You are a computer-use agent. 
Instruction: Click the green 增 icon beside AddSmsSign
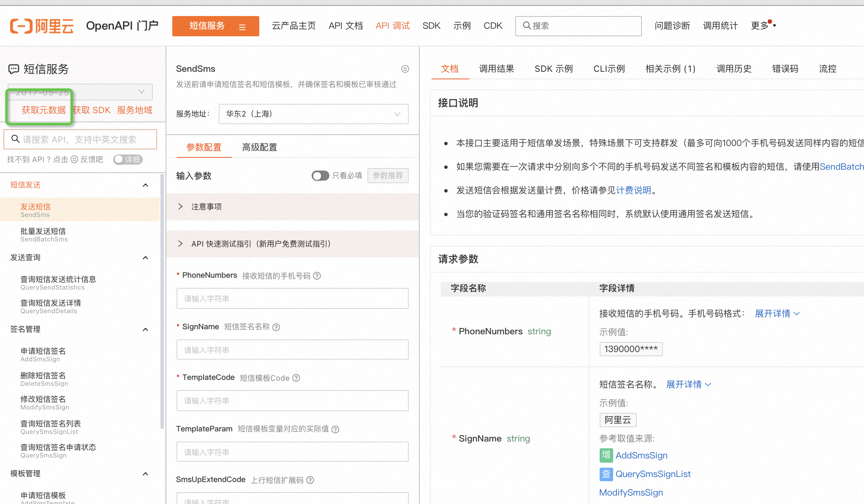pyautogui.click(x=606, y=455)
